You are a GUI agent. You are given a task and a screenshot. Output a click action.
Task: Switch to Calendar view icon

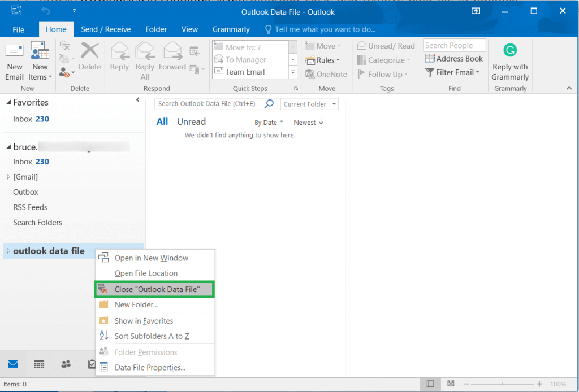click(39, 364)
